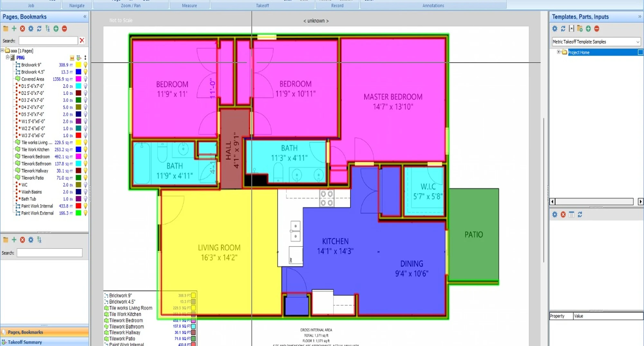Switch to Takeoff Summary tab
Screen dimensions: 644x346
[x=25, y=342]
